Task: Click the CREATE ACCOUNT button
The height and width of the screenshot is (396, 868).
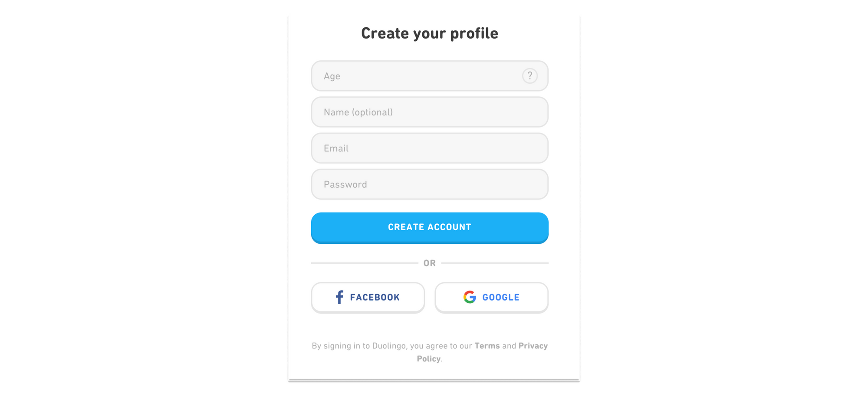Action: point(430,227)
